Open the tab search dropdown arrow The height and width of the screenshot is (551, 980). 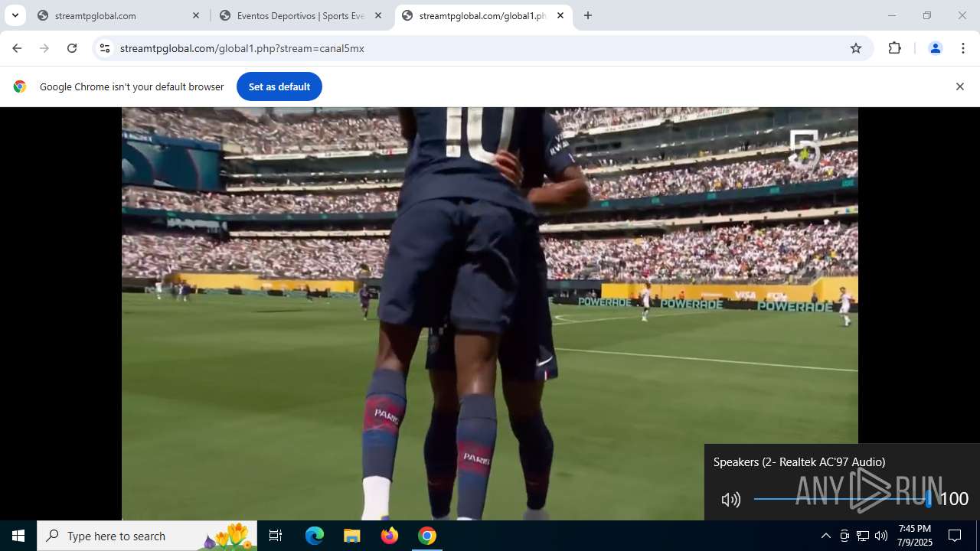pos(15,15)
